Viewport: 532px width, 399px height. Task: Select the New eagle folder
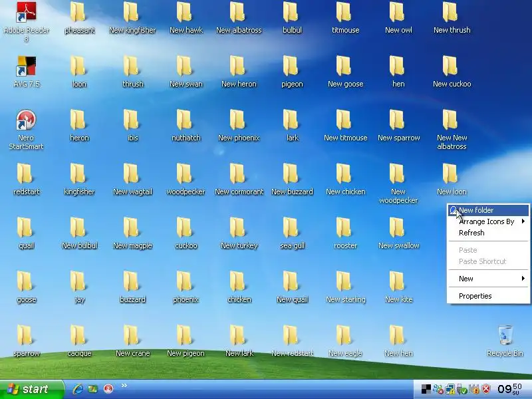coord(345,341)
